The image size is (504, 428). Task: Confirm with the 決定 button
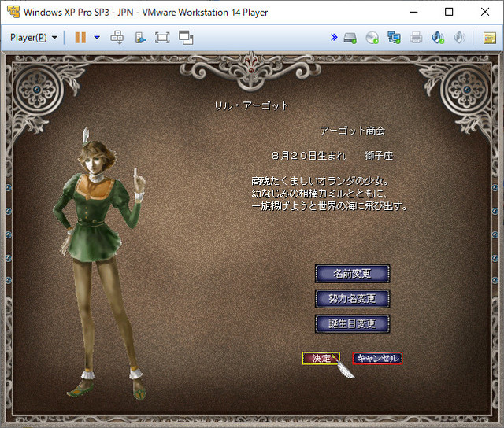click(x=321, y=358)
